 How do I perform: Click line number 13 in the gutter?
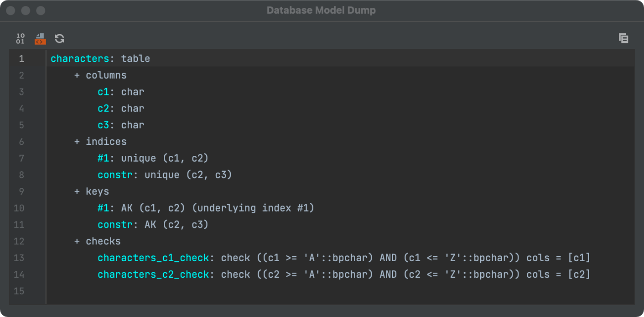(19, 258)
